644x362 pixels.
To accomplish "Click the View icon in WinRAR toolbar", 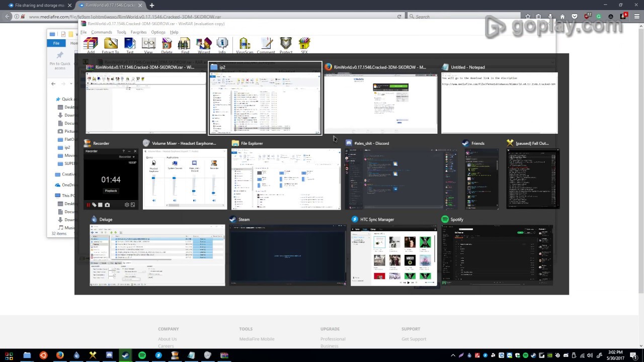I will point(148,45).
